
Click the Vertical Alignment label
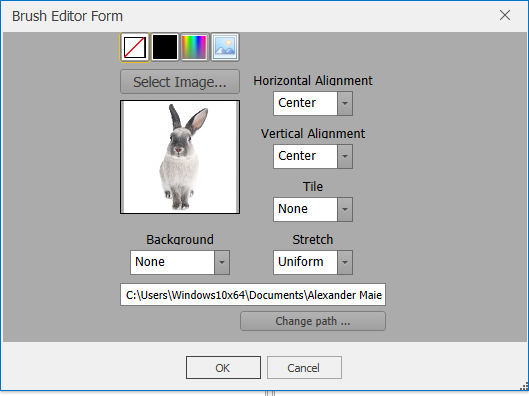click(x=313, y=134)
